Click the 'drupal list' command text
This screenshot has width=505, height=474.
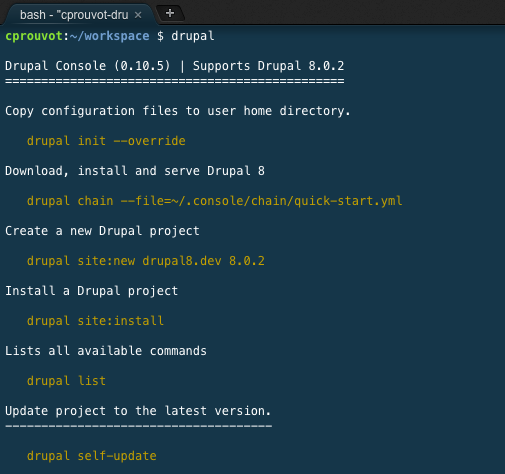point(66,381)
